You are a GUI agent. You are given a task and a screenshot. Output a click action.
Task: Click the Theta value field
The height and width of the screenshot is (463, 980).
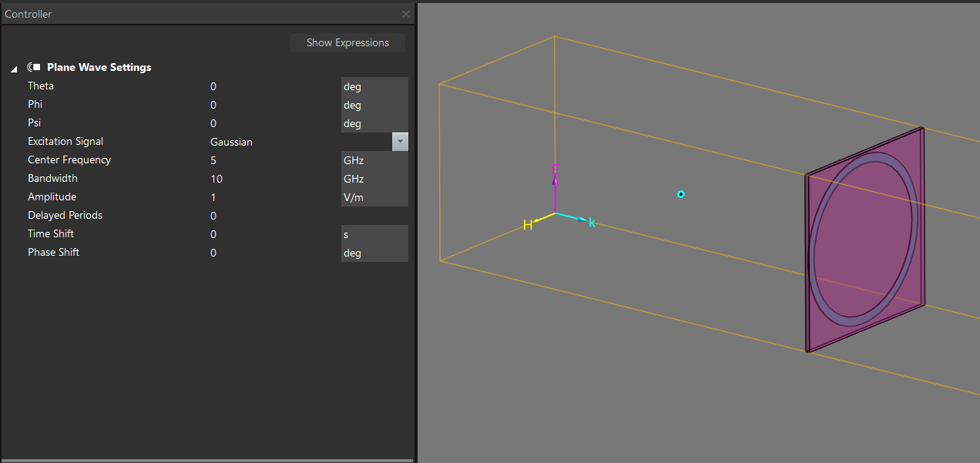pos(270,86)
